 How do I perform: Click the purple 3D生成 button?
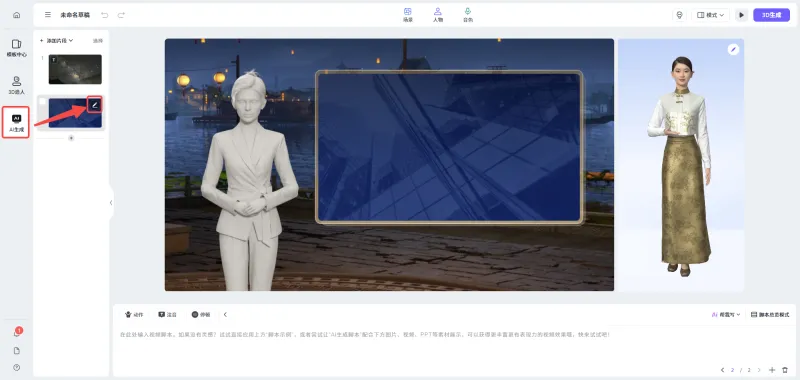pos(771,15)
